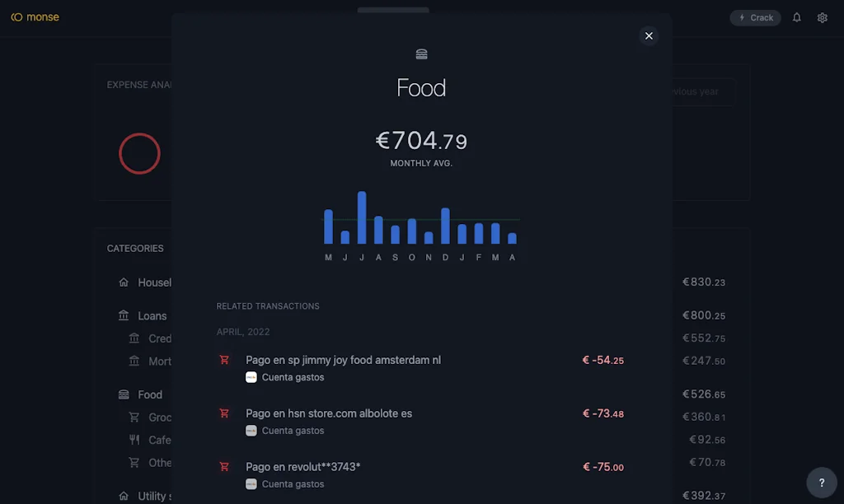This screenshot has width=844, height=504.
Task: Open the settings gear
Action: (x=822, y=17)
